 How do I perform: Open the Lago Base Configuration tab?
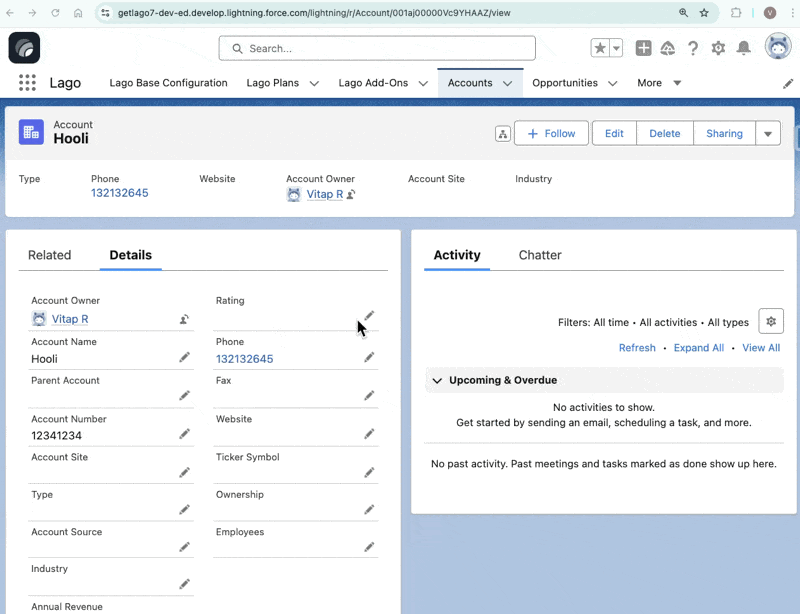(x=168, y=83)
